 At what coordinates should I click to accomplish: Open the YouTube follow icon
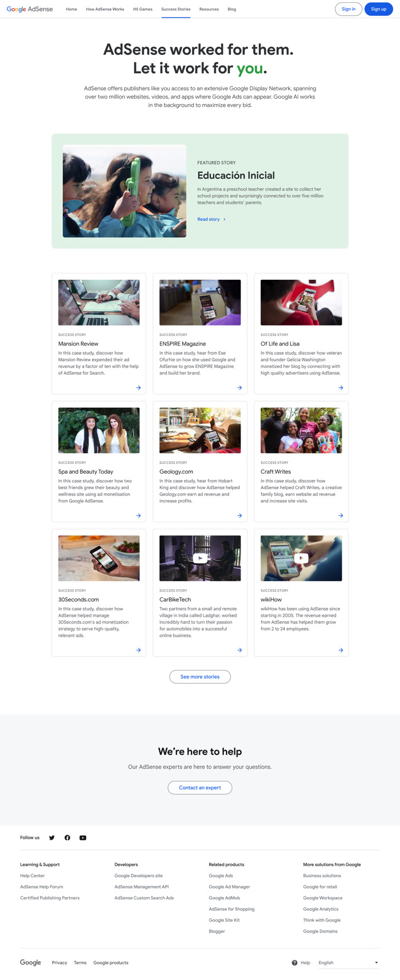point(83,838)
